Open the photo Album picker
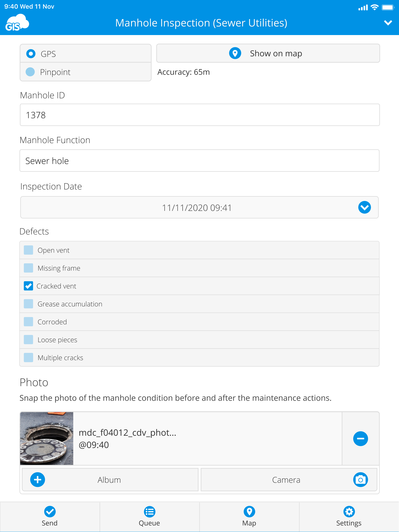This screenshot has width=399, height=532. click(109, 480)
